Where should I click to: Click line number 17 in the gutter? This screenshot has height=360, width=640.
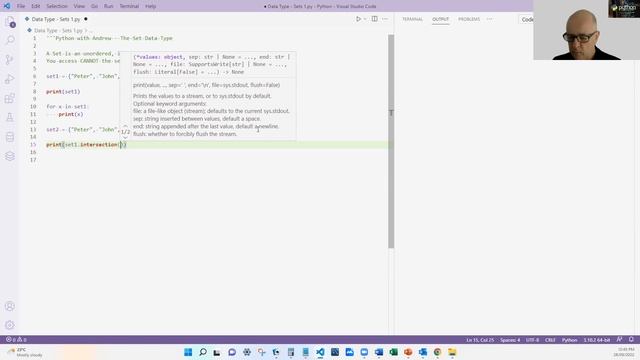coord(33,160)
